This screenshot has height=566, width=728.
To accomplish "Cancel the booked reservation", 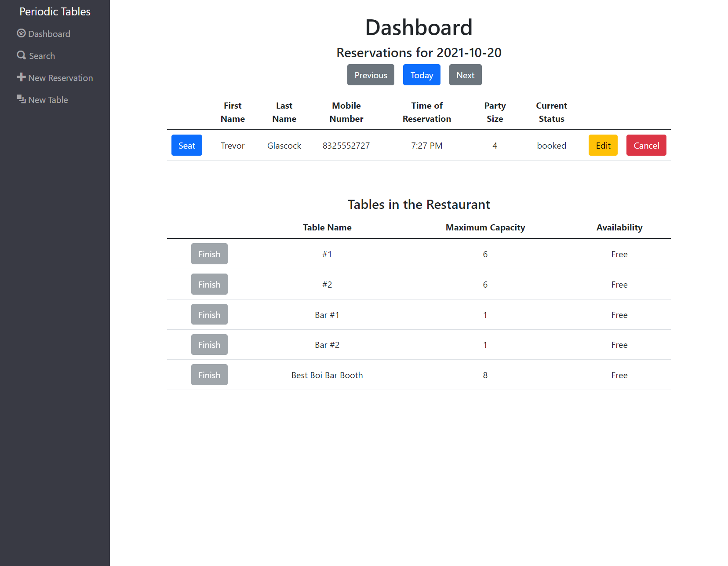I will [x=646, y=145].
